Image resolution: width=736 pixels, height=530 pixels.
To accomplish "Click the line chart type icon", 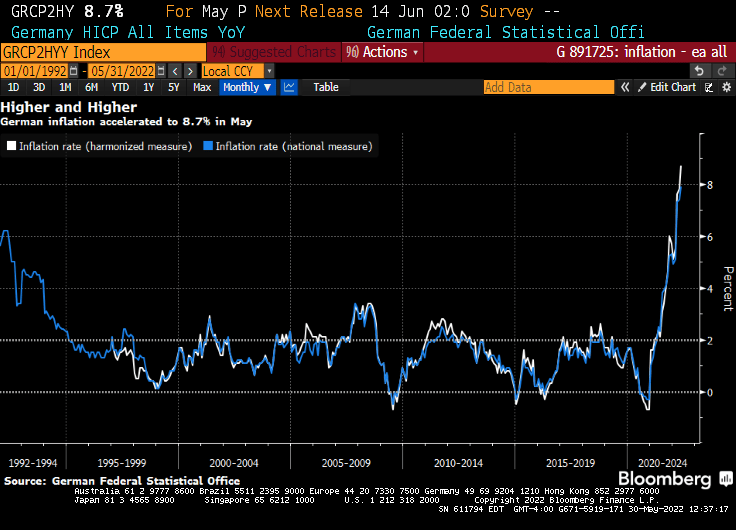I will (x=289, y=88).
